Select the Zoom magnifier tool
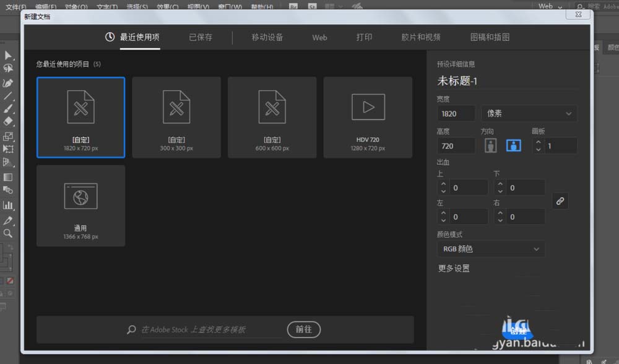 [x=8, y=233]
